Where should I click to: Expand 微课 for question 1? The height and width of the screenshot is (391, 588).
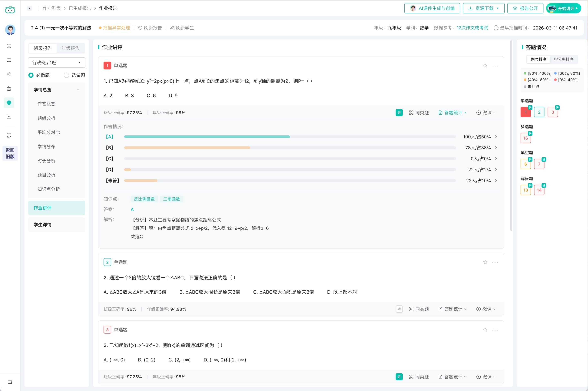click(x=486, y=113)
